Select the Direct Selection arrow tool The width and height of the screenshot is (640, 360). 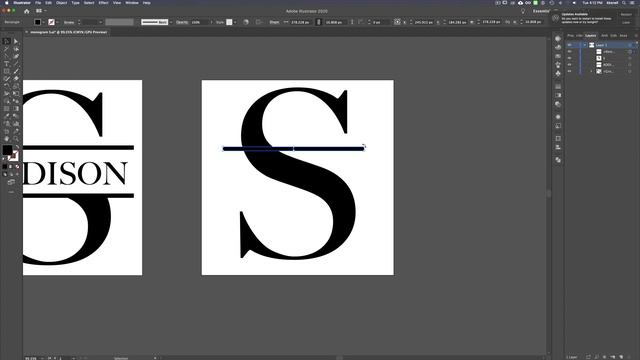pyautogui.click(x=16, y=41)
